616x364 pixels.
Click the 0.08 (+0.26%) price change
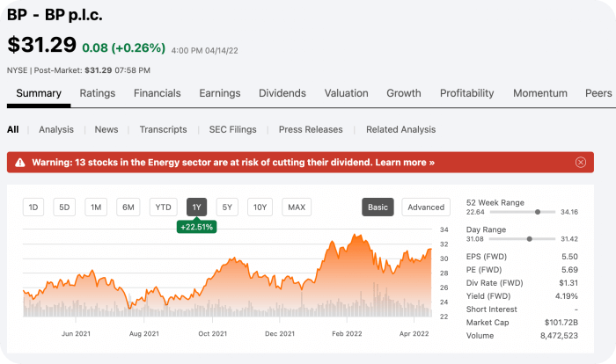click(x=124, y=47)
